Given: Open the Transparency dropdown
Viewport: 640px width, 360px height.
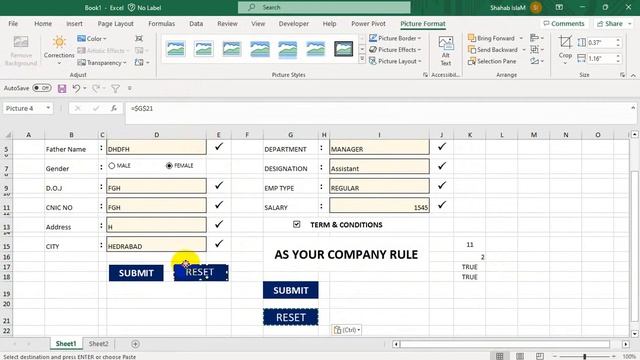Looking at the screenshot, I should click(x=102, y=62).
